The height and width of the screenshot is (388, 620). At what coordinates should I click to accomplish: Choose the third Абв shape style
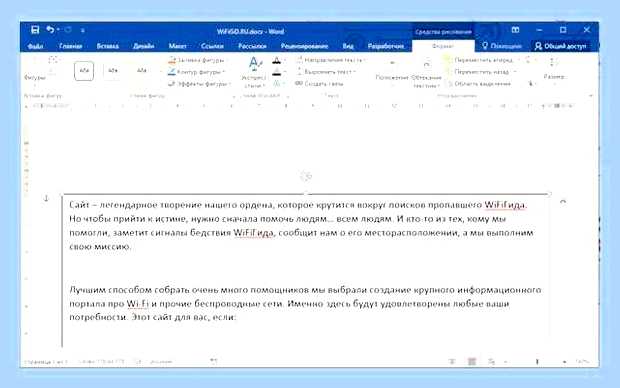[142, 71]
